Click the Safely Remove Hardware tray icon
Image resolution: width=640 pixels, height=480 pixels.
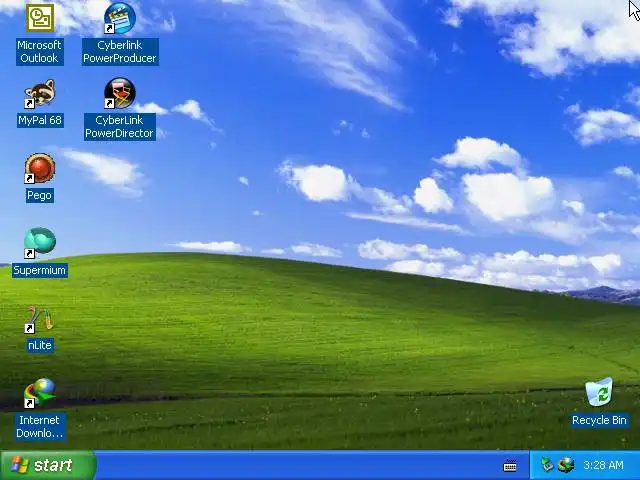[x=547, y=464]
